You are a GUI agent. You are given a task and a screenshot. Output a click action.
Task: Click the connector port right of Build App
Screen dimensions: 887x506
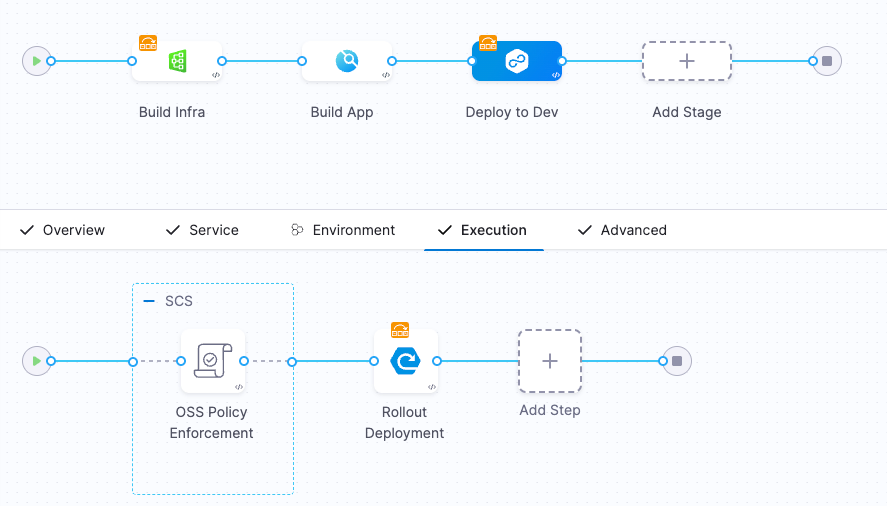pos(392,61)
